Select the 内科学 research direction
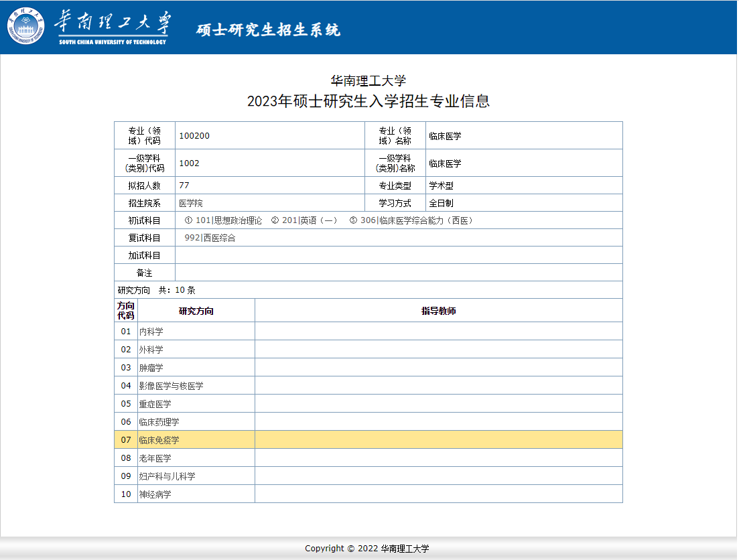 tap(151, 332)
